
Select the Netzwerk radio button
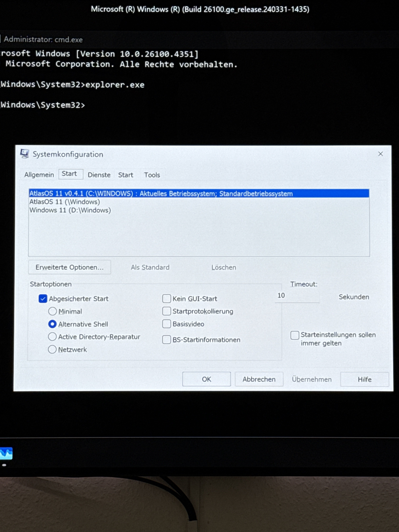(52, 350)
